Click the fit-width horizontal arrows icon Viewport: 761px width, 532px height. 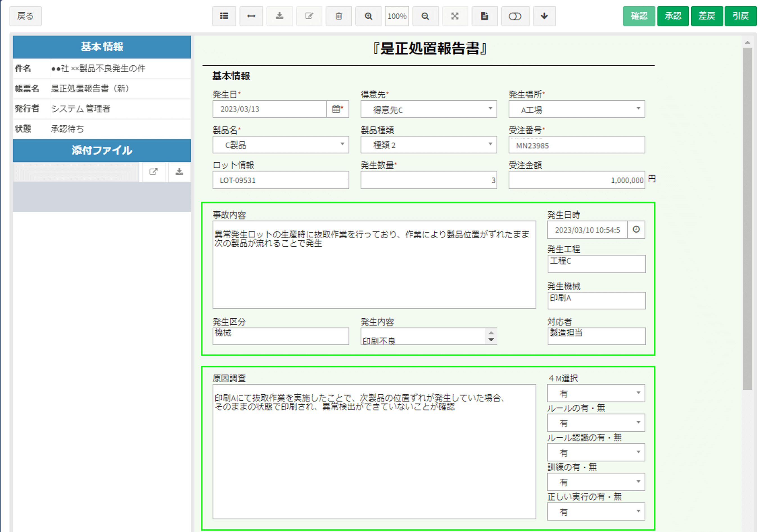coord(251,16)
